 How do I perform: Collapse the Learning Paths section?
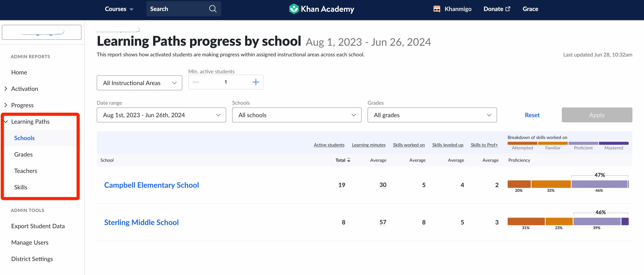pyautogui.click(x=6, y=122)
